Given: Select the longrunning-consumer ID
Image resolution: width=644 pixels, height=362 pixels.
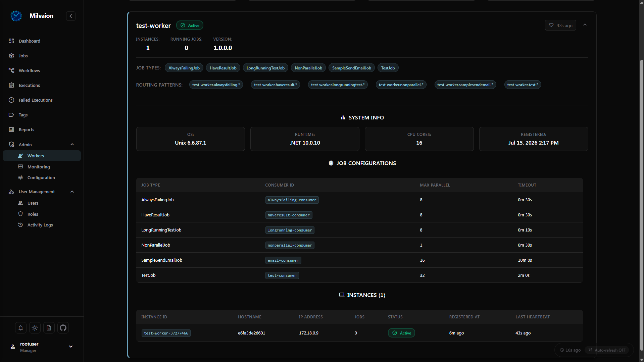Looking at the screenshot, I should coord(290,230).
